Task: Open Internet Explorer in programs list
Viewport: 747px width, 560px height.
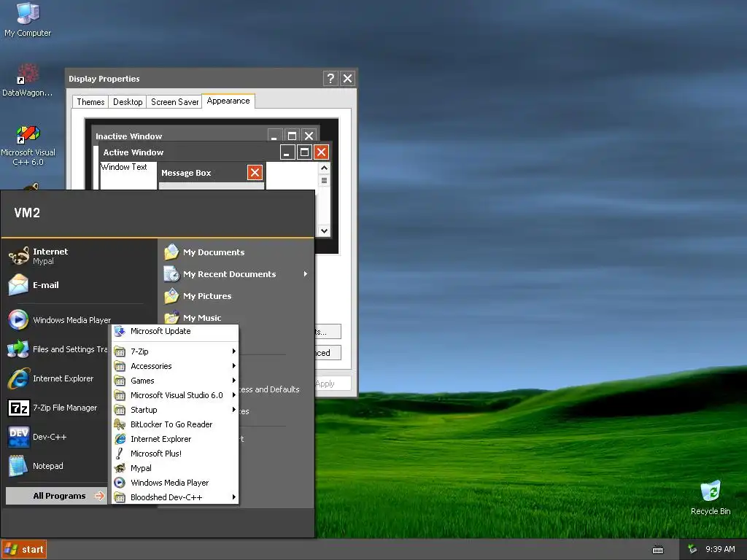Action: click(175, 439)
